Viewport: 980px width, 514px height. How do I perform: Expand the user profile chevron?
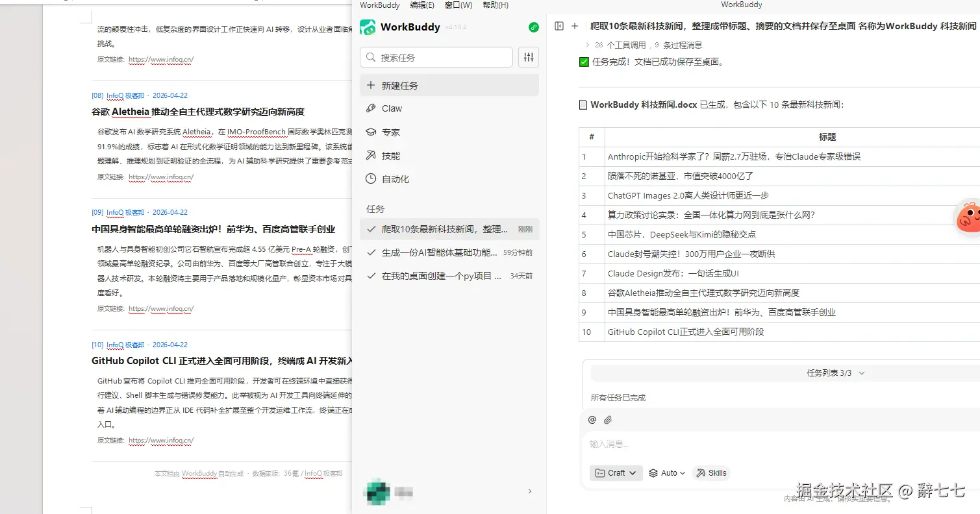(x=530, y=491)
